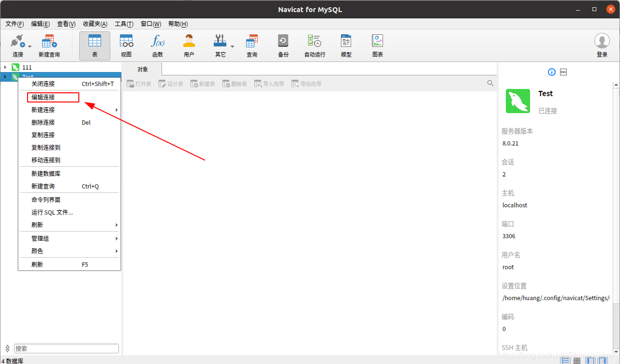
Task: Choose 新建数据库 in context menu
Action: tap(69, 174)
